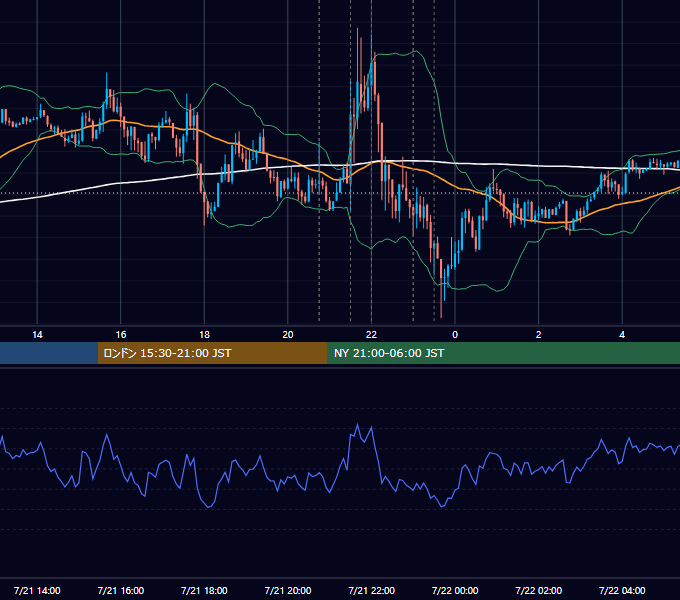Click the 7/21 14:00 time label
680x600 pixels.
(37, 590)
